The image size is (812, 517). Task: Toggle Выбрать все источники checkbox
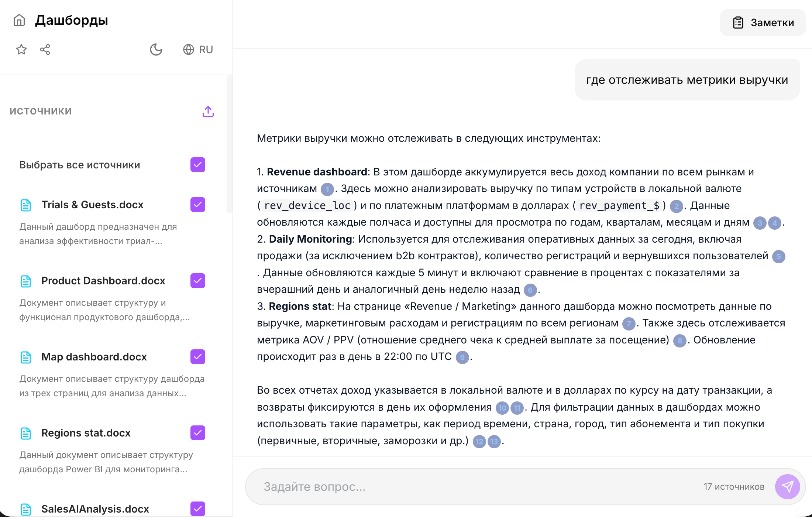tap(198, 165)
